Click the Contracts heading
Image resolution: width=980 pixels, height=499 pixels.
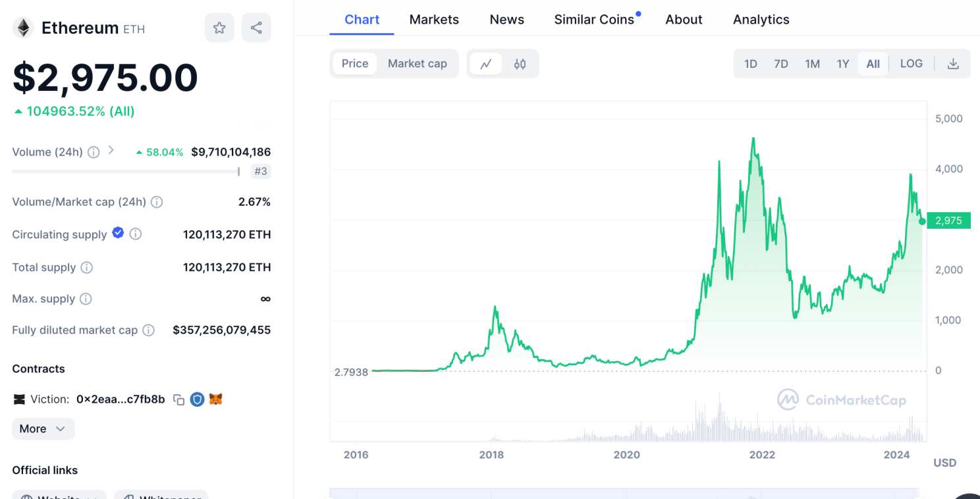pos(38,369)
